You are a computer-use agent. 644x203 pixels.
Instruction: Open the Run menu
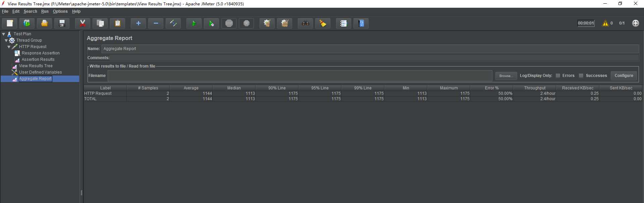coord(45,11)
